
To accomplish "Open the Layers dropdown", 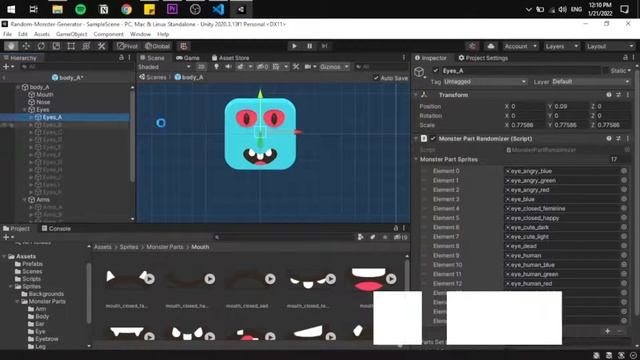I will coord(562,46).
